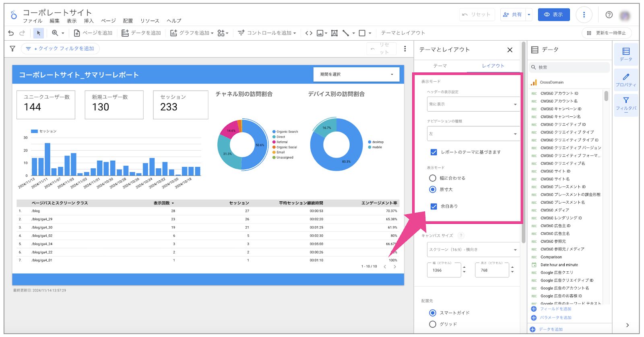
Task: Click the add page icon
Action: pyautogui.click(x=77, y=33)
